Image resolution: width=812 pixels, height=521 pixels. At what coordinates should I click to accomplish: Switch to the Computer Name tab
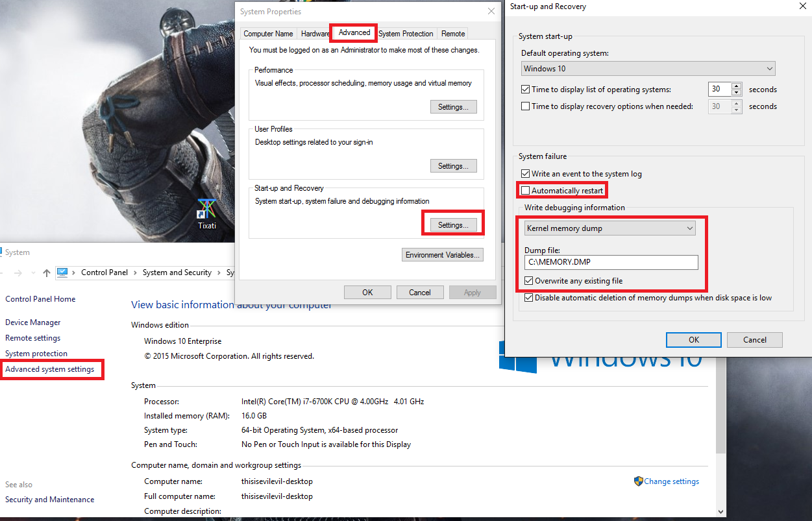(268, 34)
